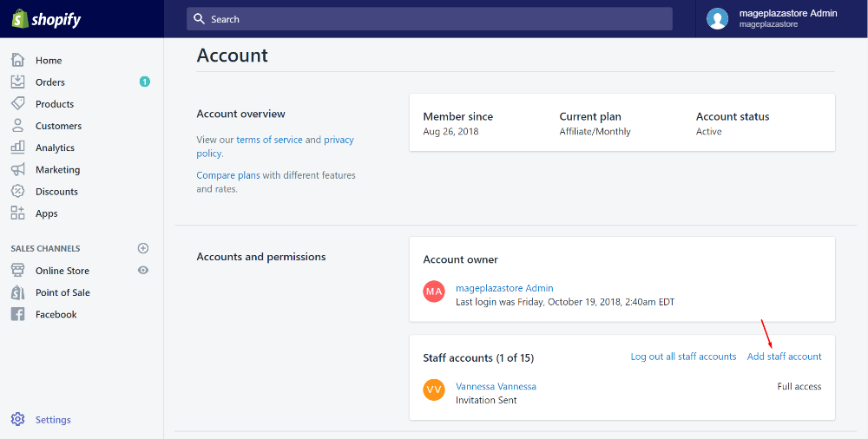The height and width of the screenshot is (439, 868).
Task: Click the admin profile avatar icon
Action: [x=718, y=19]
